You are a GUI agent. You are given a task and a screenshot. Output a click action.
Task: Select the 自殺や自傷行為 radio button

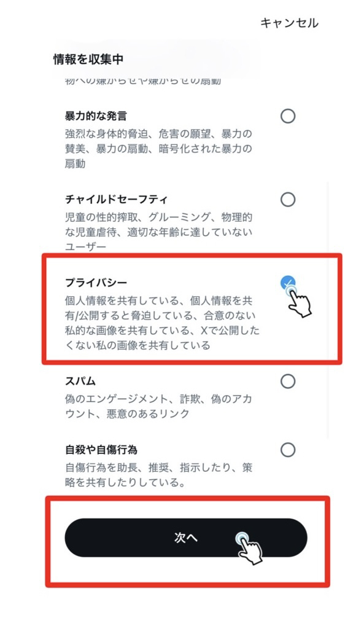[288, 450]
